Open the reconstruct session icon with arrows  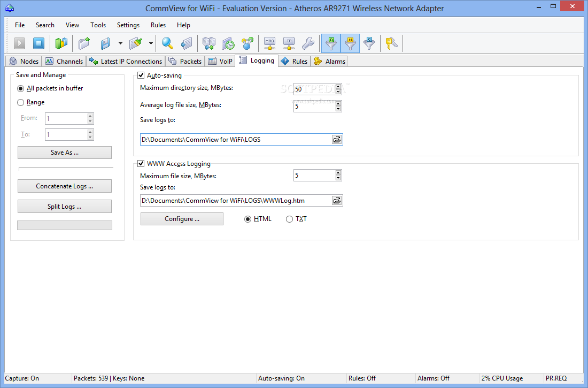point(209,43)
